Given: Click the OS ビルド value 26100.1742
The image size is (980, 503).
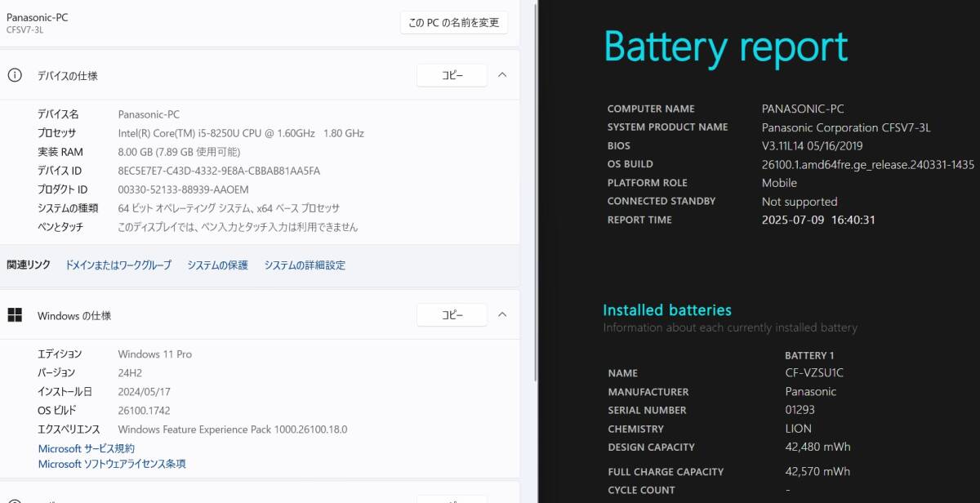Looking at the screenshot, I should coord(144,411).
